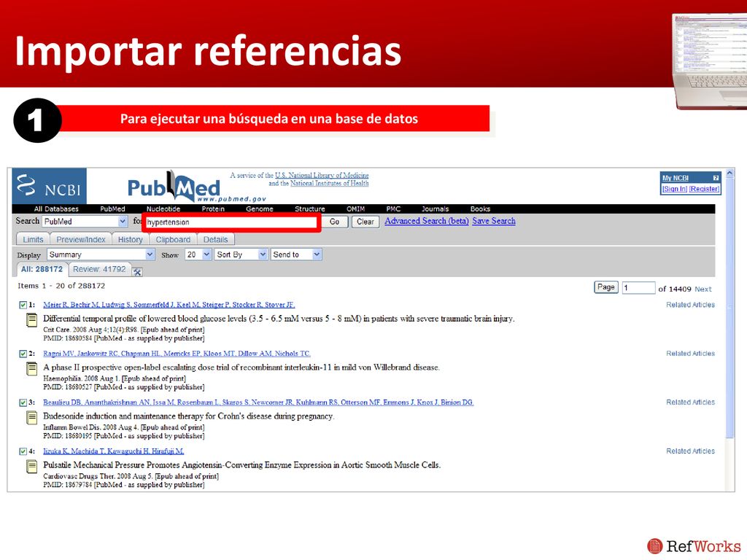Image resolution: width=747 pixels, height=560 pixels.
Task: Select All Databases in black menu bar
Action: click(56, 209)
